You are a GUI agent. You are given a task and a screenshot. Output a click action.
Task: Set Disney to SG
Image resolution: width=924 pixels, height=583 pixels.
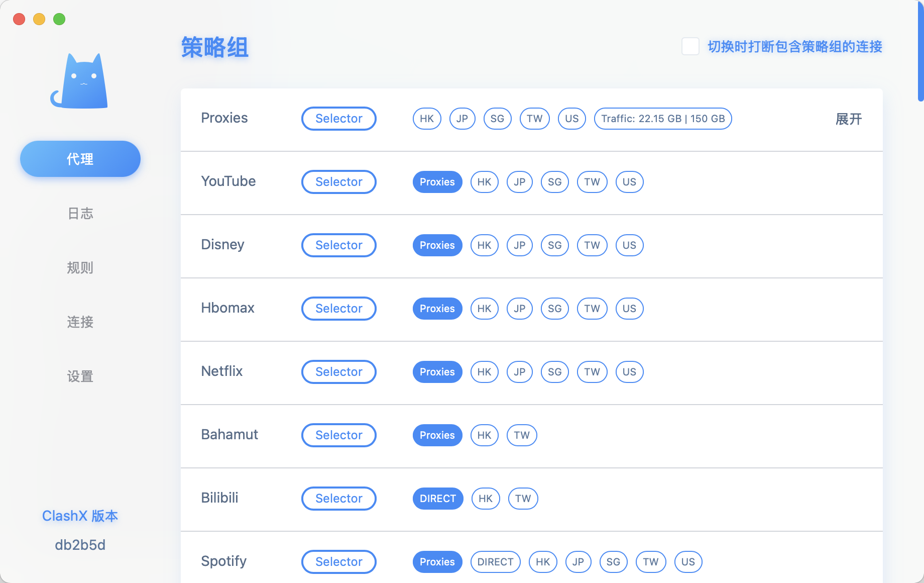(555, 245)
